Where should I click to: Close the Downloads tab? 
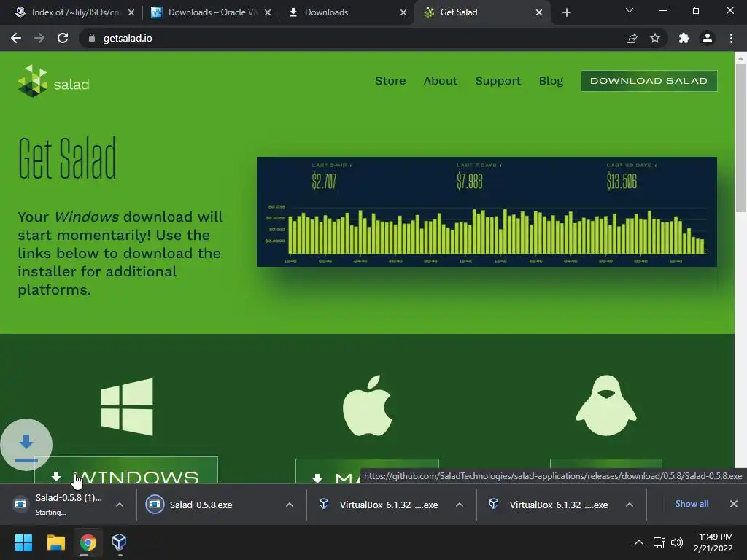coord(403,12)
